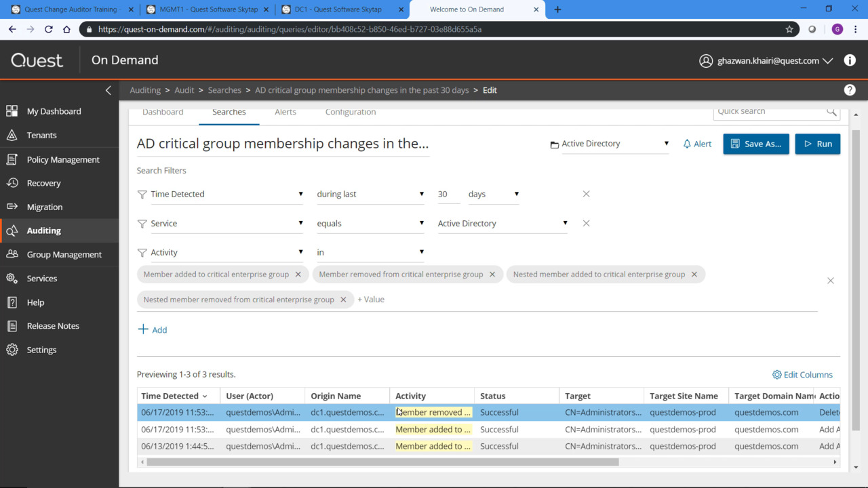
Task: Switch to DC1 Quest Software Skytap browser tab
Action: (x=342, y=9)
